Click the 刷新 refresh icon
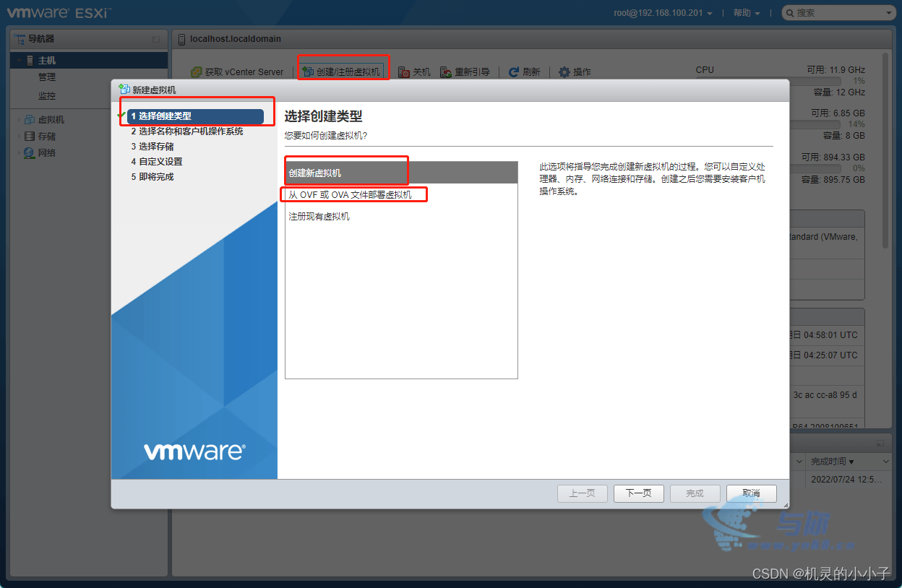The height and width of the screenshot is (588, 902). coord(514,72)
